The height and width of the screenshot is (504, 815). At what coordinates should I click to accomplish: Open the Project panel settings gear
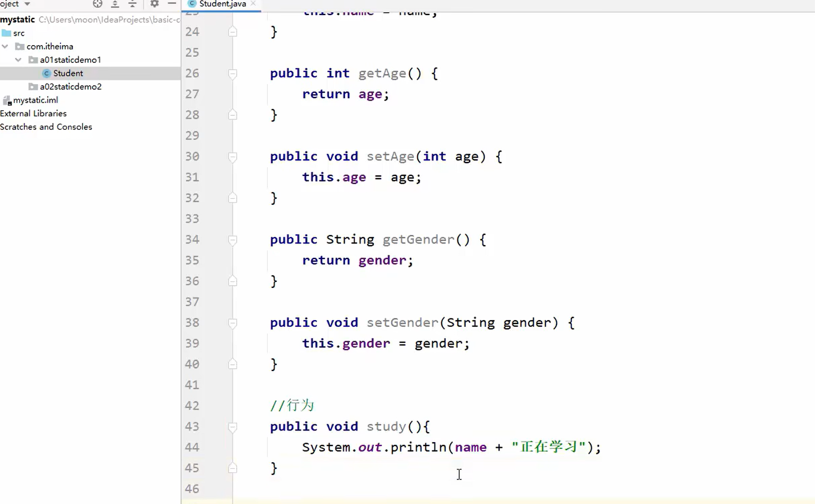[x=154, y=4]
